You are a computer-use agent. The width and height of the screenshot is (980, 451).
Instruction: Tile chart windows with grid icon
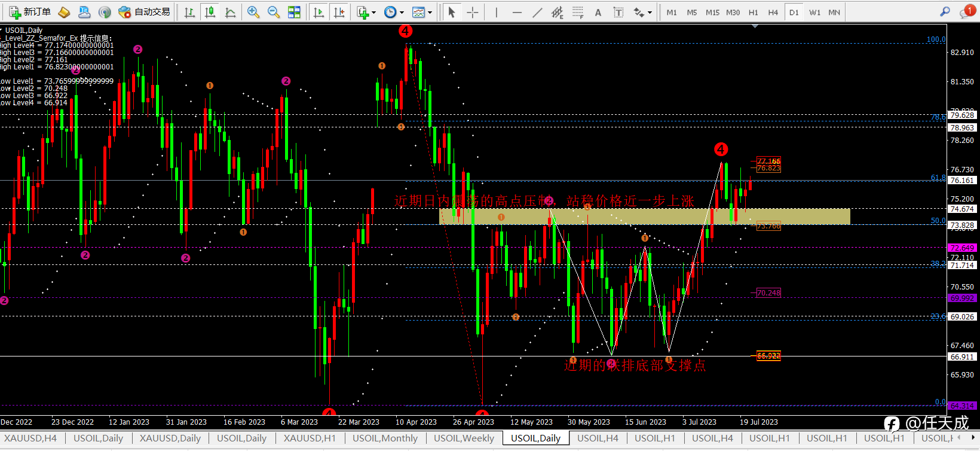click(294, 12)
